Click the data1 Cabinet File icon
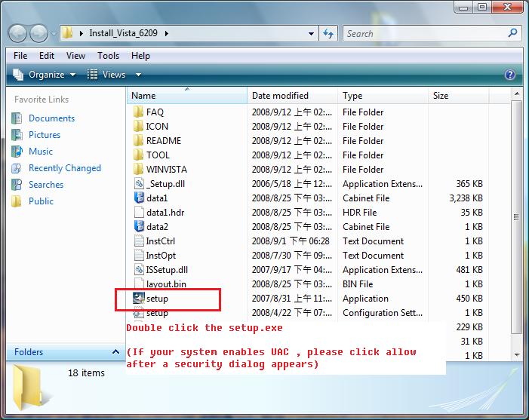Image resolution: width=529 pixels, height=420 pixels. coord(138,198)
